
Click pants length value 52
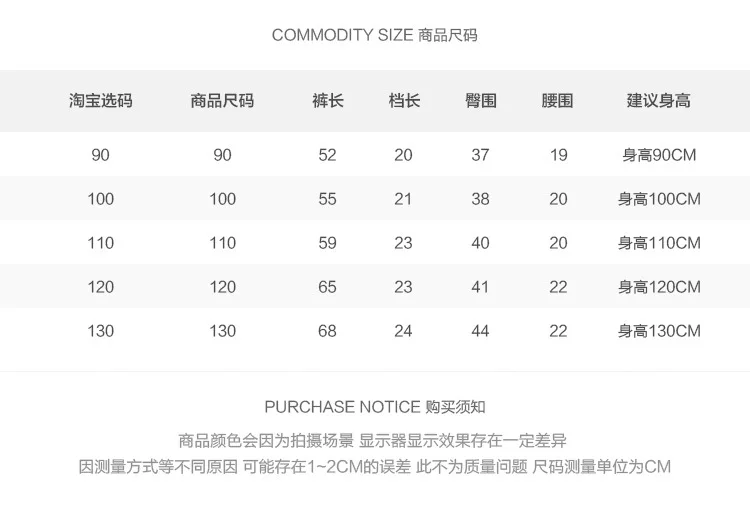click(327, 155)
